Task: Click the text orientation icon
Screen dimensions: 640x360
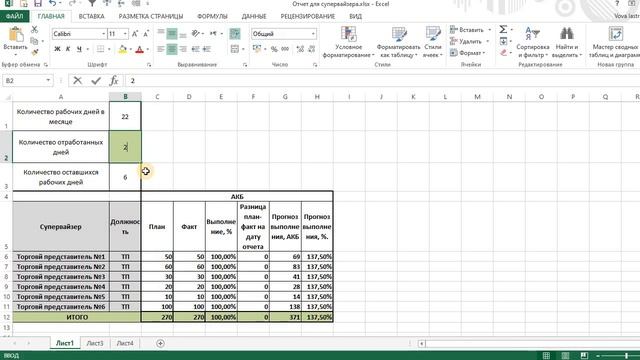Action: (x=196, y=34)
